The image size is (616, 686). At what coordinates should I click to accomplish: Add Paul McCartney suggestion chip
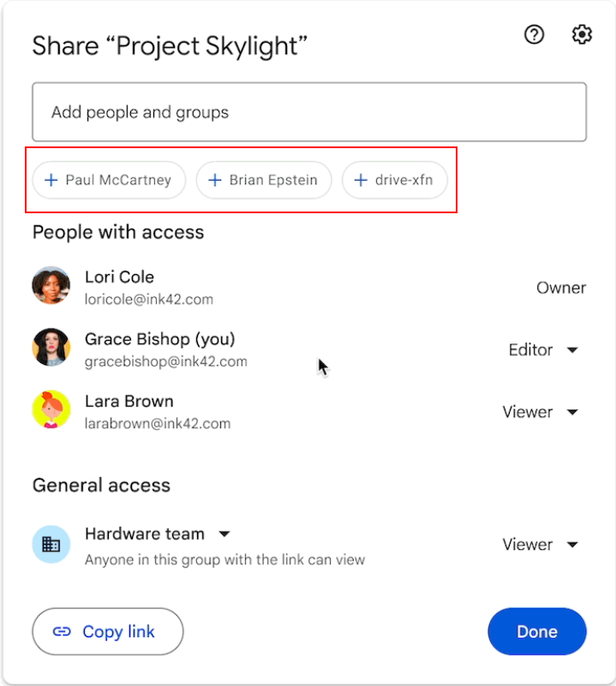(x=109, y=180)
